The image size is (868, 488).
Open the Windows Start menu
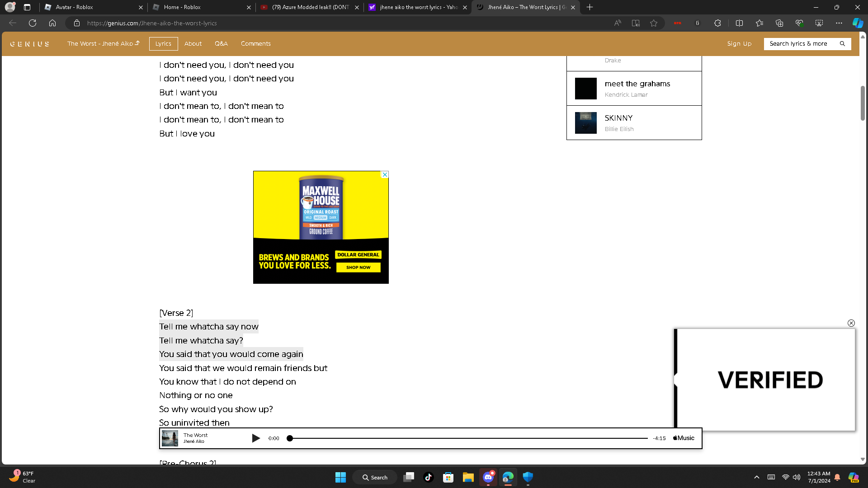(x=340, y=477)
